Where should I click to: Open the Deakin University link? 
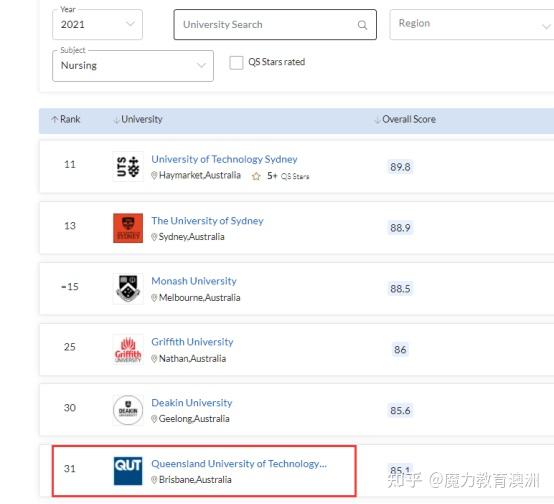tap(192, 403)
